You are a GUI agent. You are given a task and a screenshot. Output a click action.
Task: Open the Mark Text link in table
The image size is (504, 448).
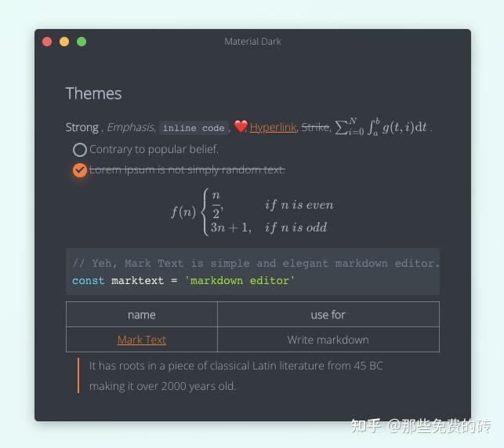coord(142,340)
